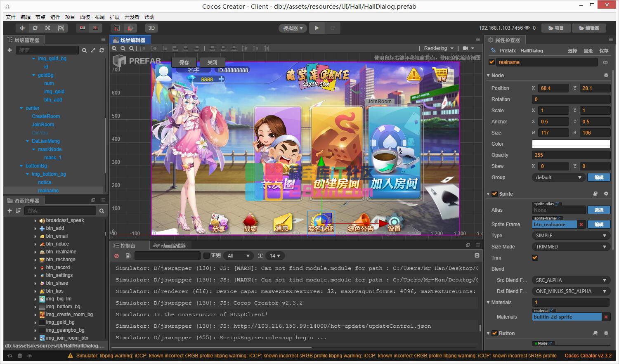Clear the console log output
Viewport: 619px width, 364px height.
point(117,256)
